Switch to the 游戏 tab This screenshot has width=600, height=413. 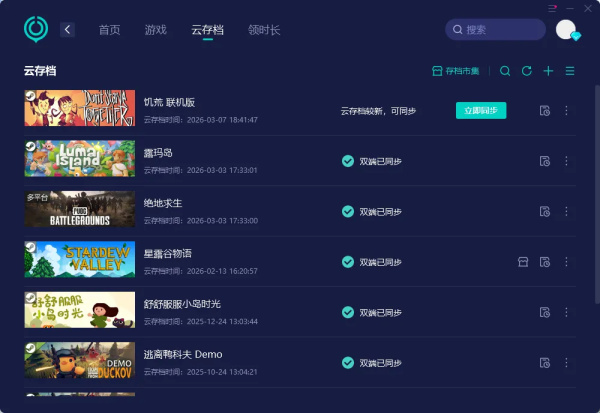point(156,30)
